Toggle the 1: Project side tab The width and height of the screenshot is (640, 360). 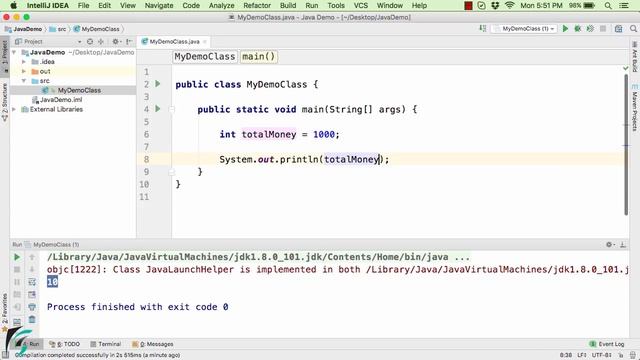pos(4,56)
